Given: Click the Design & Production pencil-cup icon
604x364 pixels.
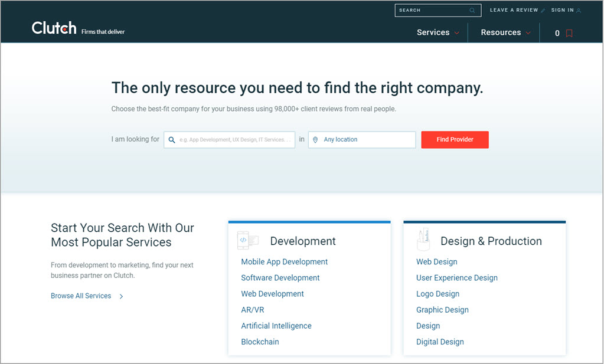Looking at the screenshot, I should pyautogui.click(x=423, y=238).
